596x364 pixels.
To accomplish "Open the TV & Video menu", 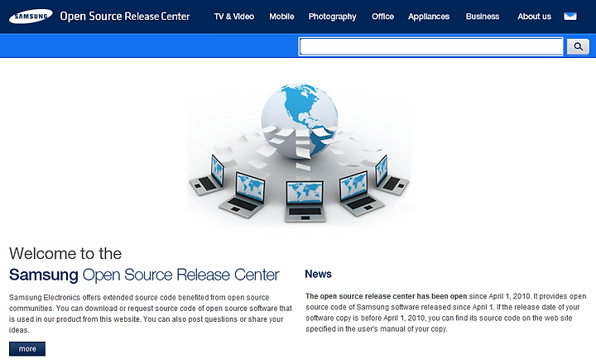I will tap(233, 17).
